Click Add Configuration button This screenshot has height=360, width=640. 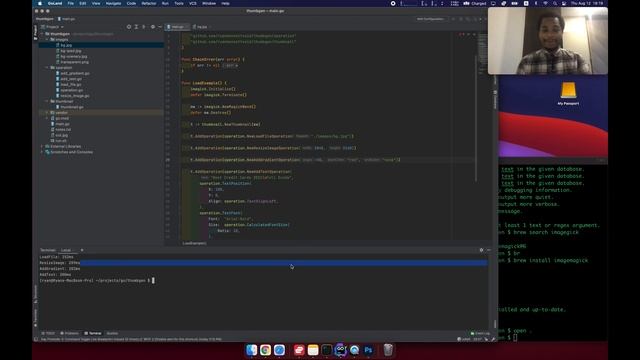(430, 19)
